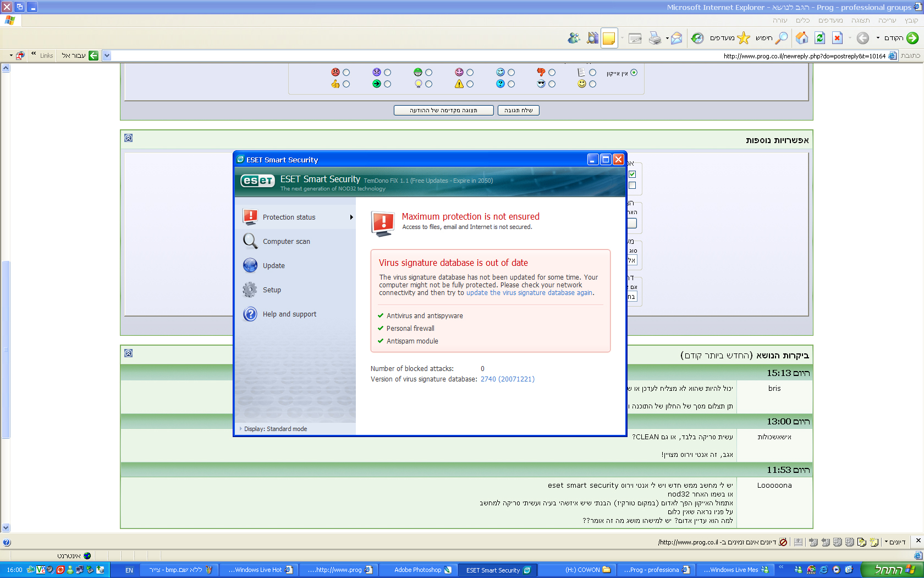Print page using printer icon
The width and height of the screenshot is (924, 578).
(x=654, y=38)
